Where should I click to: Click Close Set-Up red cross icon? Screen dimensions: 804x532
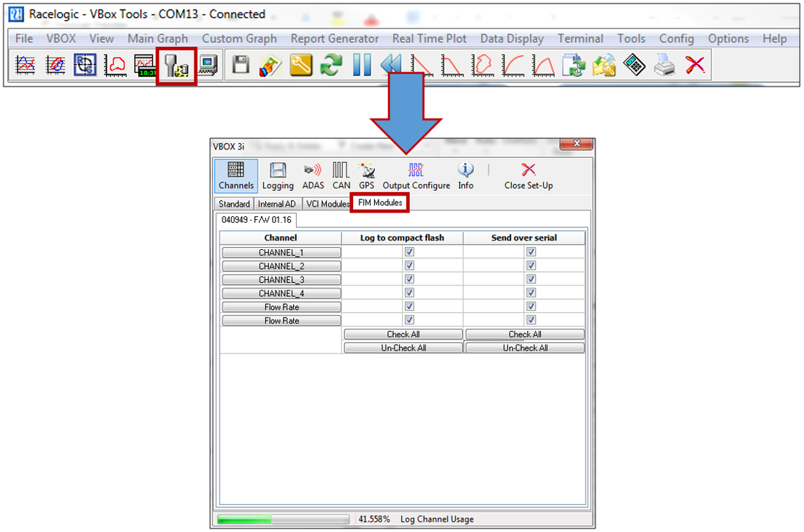[x=528, y=176]
